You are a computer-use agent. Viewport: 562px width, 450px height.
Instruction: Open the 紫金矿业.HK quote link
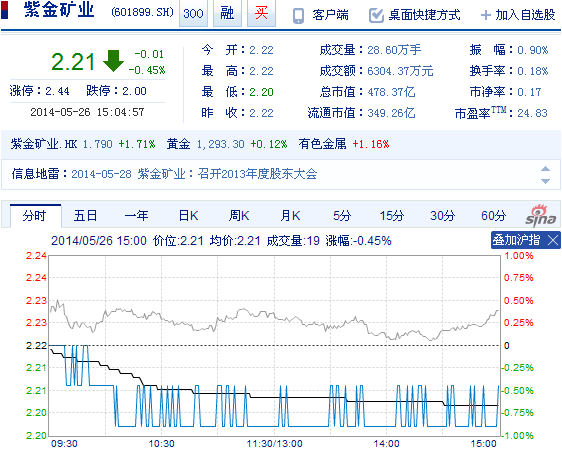point(44,144)
